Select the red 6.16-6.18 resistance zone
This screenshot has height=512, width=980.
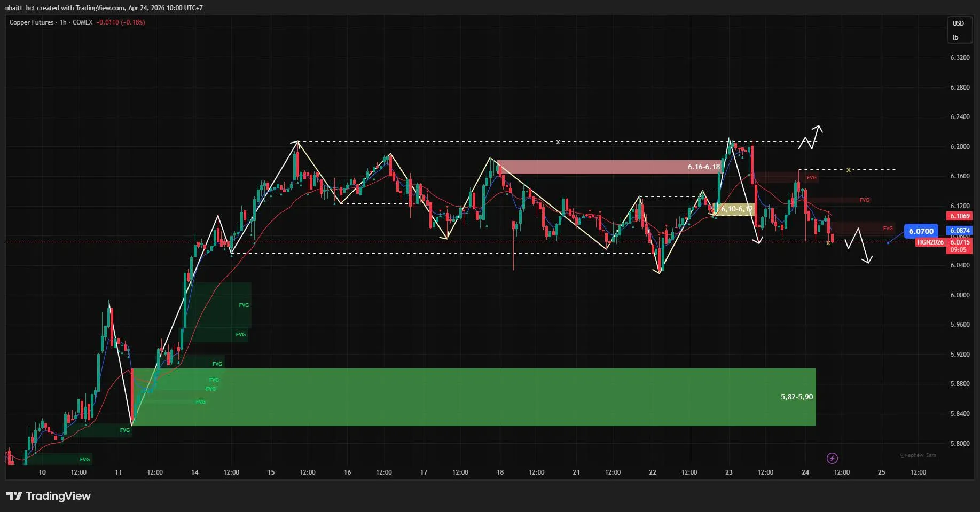[609, 167]
